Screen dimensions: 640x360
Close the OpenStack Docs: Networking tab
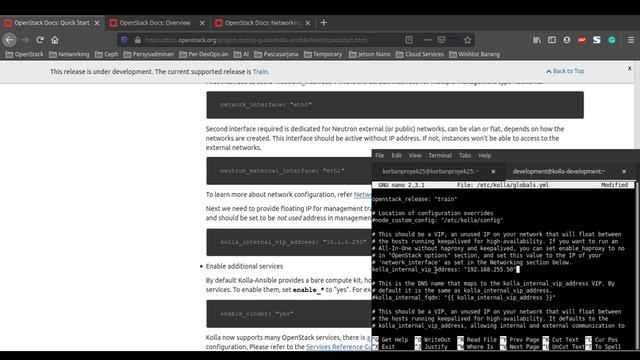308,23
